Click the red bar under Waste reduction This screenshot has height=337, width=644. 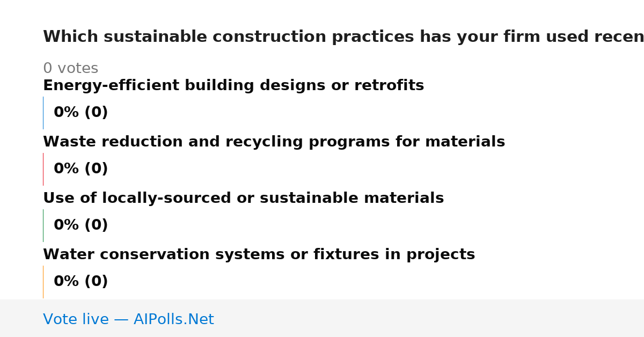(x=43, y=169)
